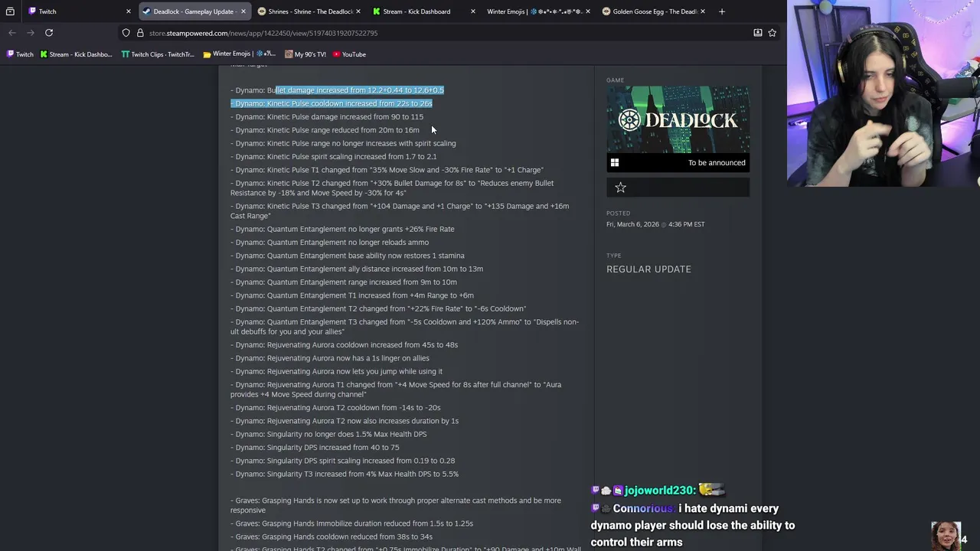980x551 pixels.
Task: Click Rejuvenating Aurora cooldown increased line
Action: pyautogui.click(x=344, y=345)
